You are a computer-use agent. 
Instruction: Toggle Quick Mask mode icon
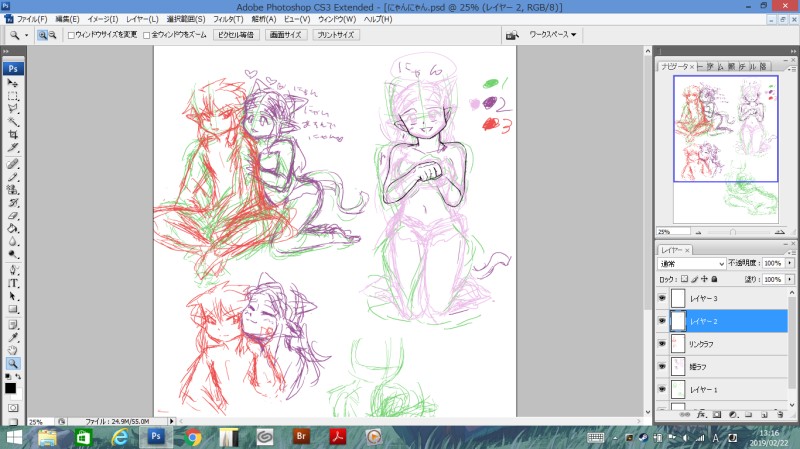pos(13,408)
